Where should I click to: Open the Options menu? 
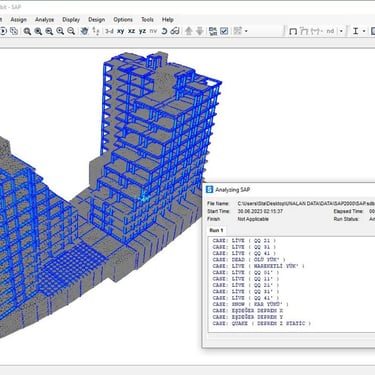point(123,20)
